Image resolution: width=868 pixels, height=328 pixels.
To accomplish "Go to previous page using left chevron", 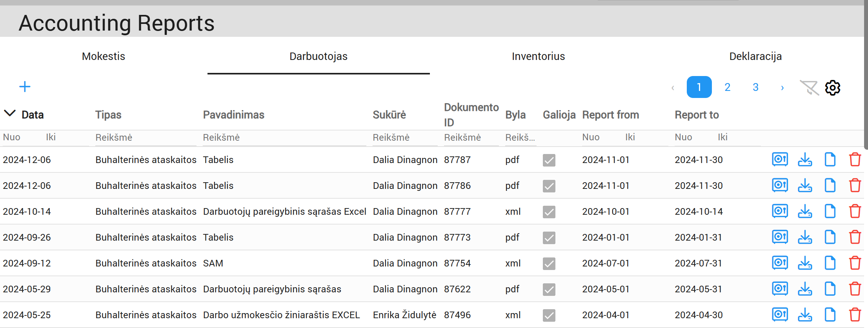I will (x=673, y=87).
